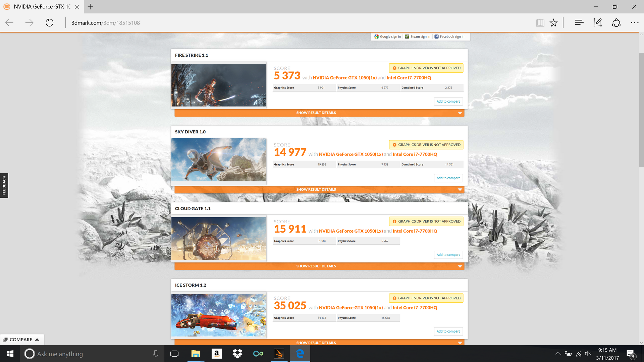Select the NVIDIA GeForce GTX tab
The height and width of the screenshot is (362, 644).
(x=42, y=7)
